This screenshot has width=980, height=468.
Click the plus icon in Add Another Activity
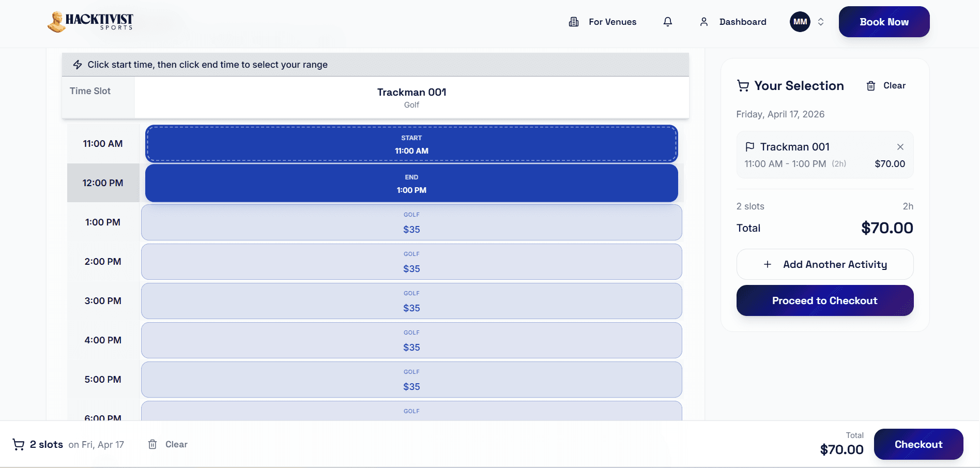click(768, 264)
